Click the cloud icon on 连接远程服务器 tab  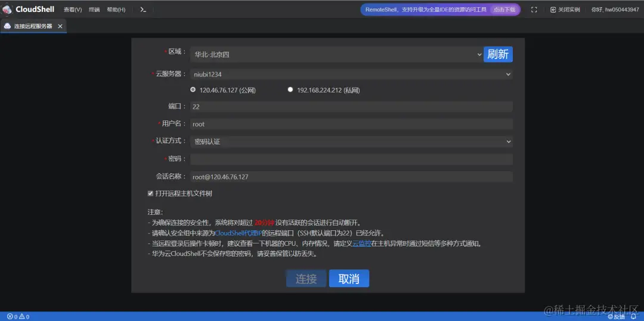(x=7, y=26)
